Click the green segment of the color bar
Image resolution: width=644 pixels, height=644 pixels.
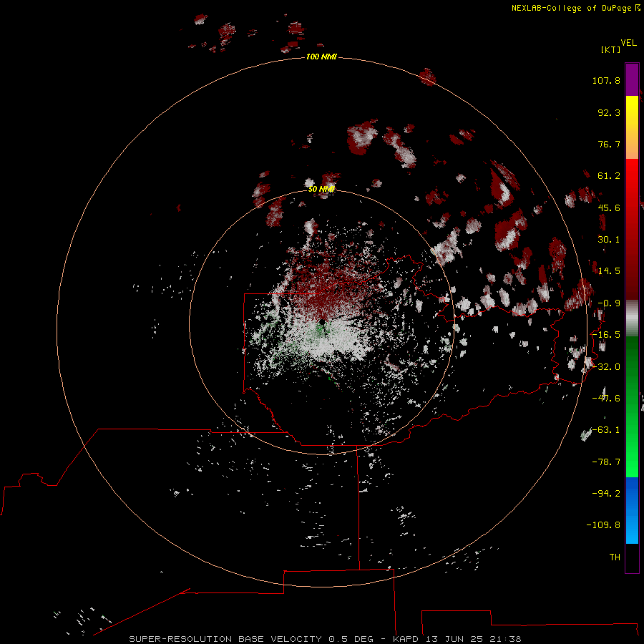point(632,406)
